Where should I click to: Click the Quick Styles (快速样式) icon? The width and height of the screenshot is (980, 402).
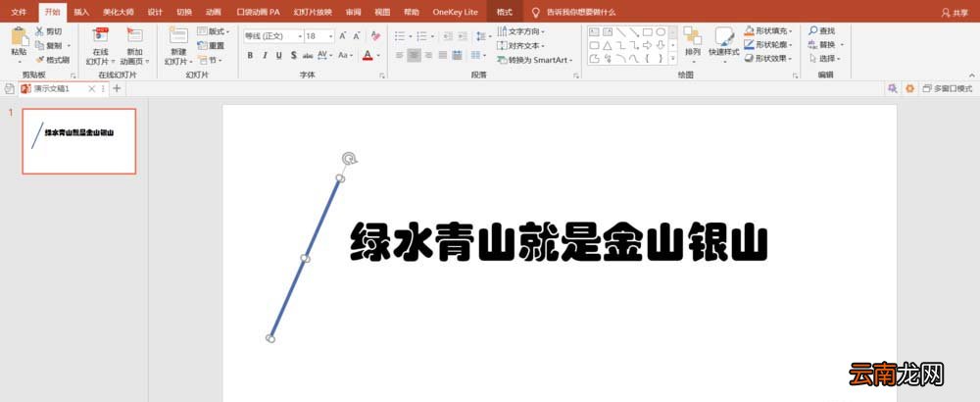pos(724,35)
